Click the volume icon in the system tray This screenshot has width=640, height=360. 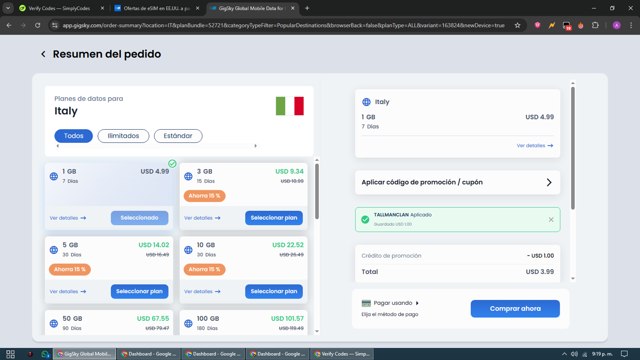coord(574,354)
